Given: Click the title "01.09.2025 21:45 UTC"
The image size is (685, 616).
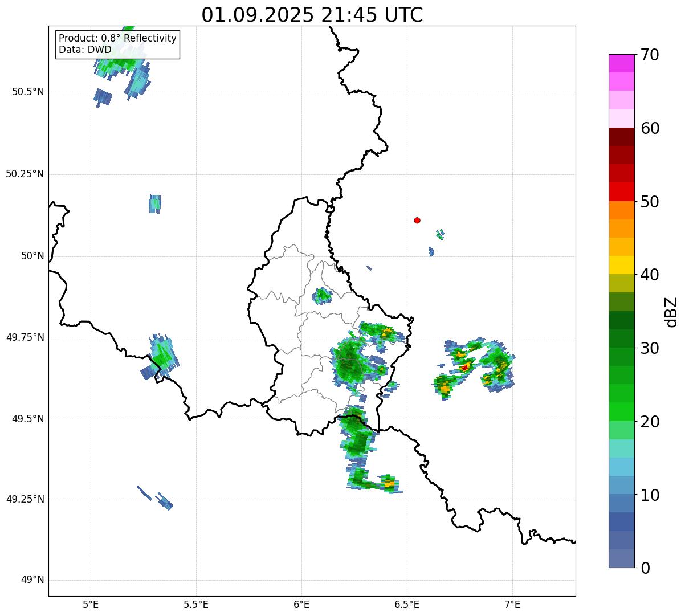Looking at the screenshot, I should (312, 15).
